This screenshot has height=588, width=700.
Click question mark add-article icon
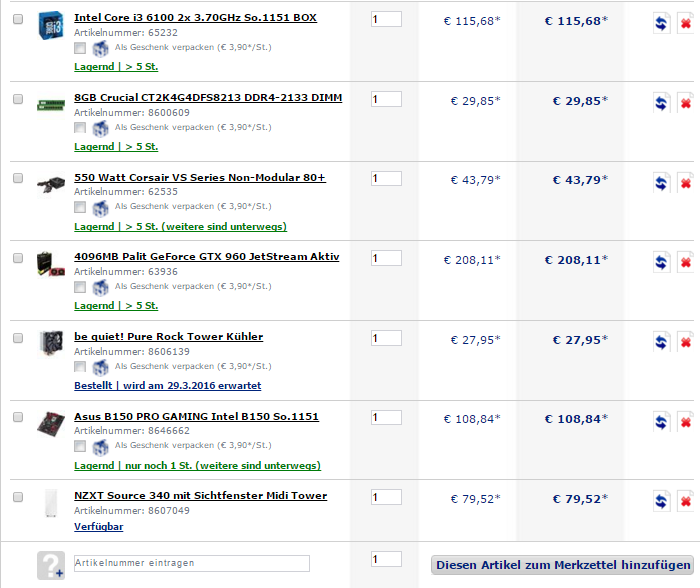tap(50, 565)
